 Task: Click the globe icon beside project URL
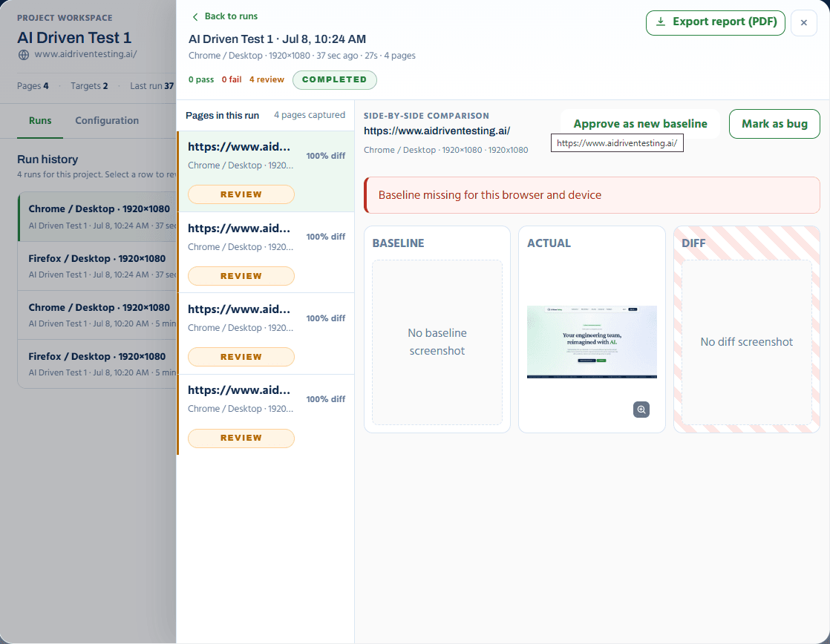point(23,54)
